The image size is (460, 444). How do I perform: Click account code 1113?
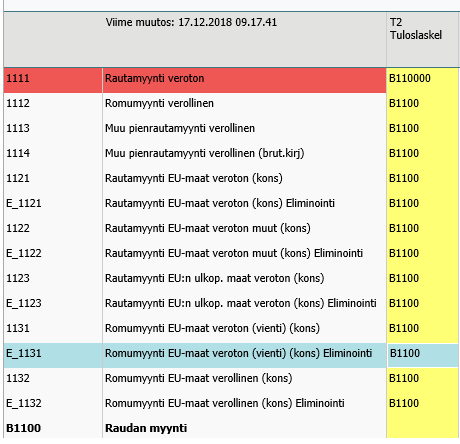[x=18, y=128]
